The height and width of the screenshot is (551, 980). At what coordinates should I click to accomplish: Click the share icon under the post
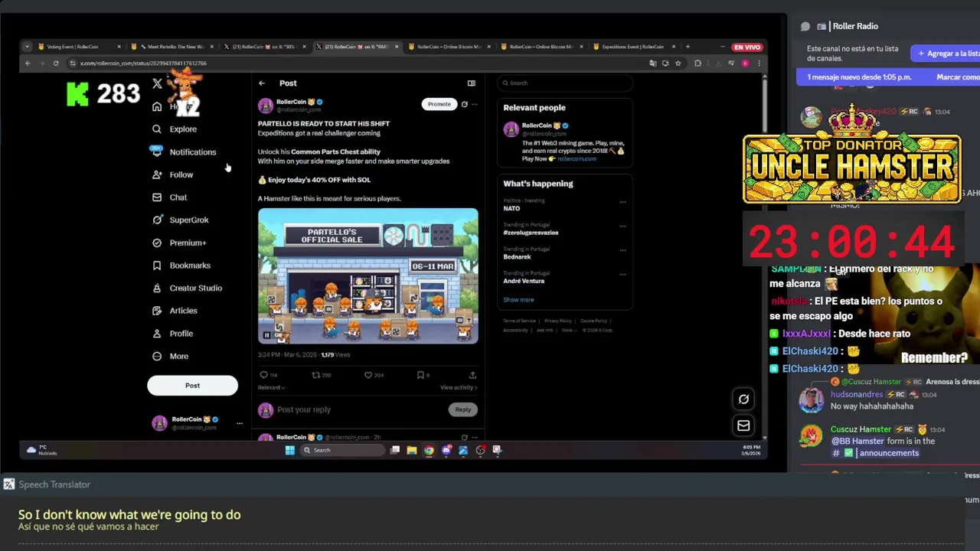click(x=472, y=375)
